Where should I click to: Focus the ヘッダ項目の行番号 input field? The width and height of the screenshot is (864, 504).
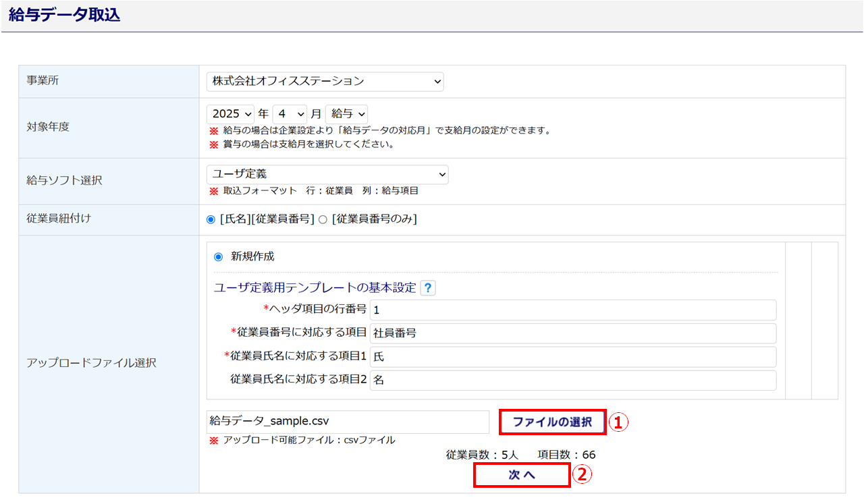click(573, 310)
